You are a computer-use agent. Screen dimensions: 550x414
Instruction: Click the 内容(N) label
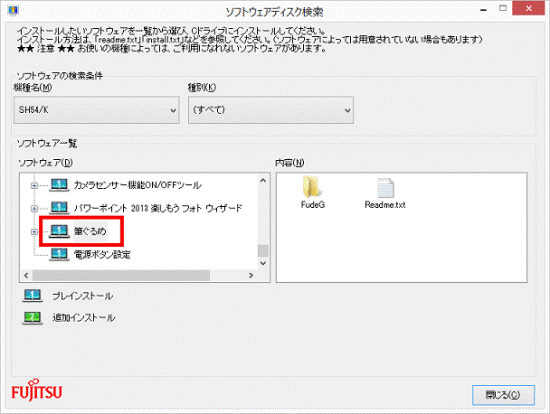290,163
